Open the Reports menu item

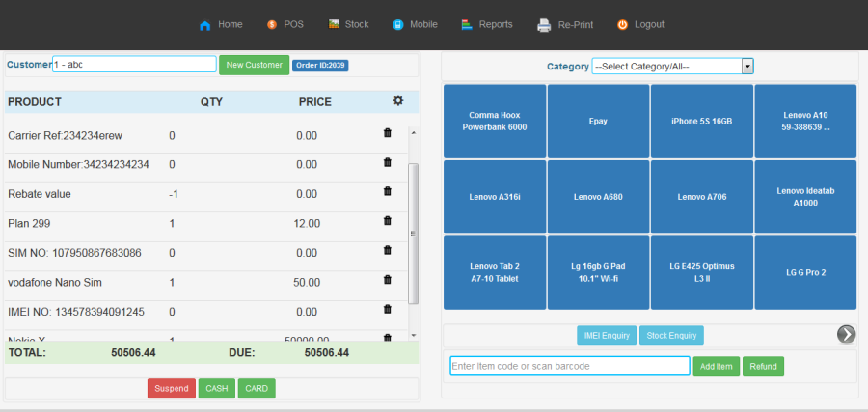[x=487, y=24]
